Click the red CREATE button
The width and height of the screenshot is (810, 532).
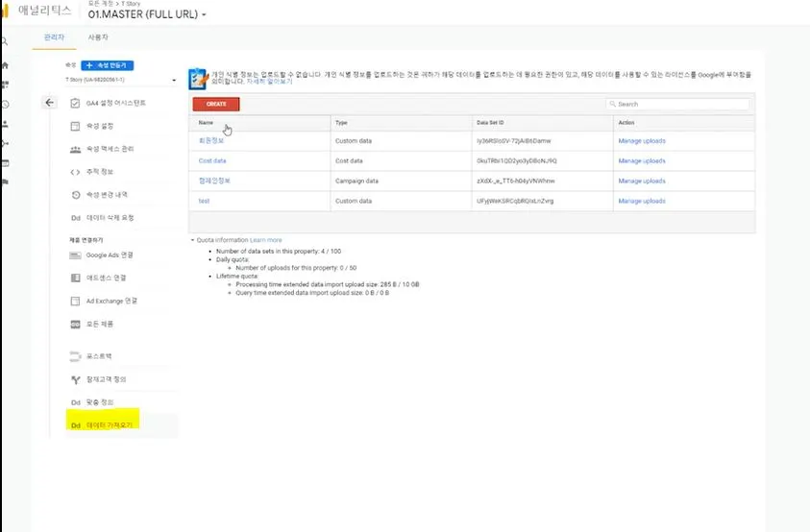(216, 104)
